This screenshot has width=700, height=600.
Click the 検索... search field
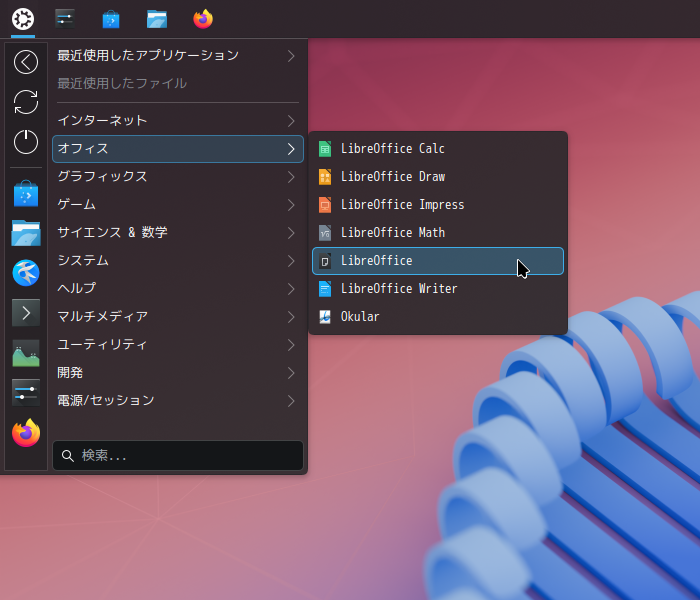coord(178,455)
